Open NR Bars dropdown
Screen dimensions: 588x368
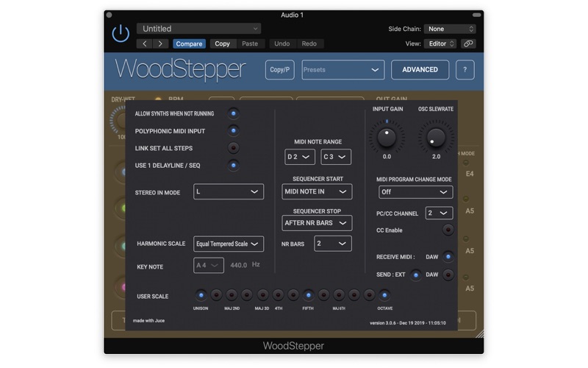(333, 244)
